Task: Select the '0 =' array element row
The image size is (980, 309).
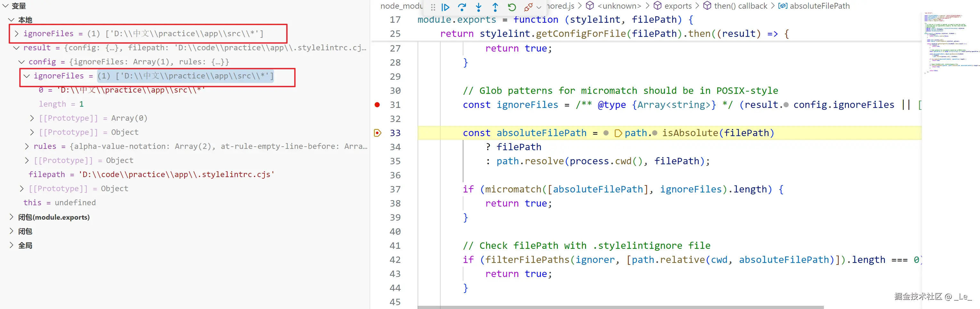Action: (x=185, y=90)
